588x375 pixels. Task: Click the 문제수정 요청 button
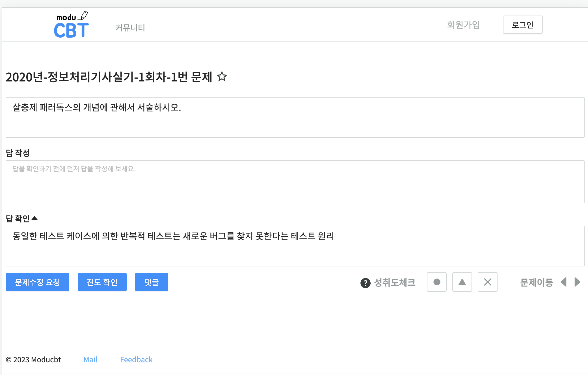click(x=37, y=282)
